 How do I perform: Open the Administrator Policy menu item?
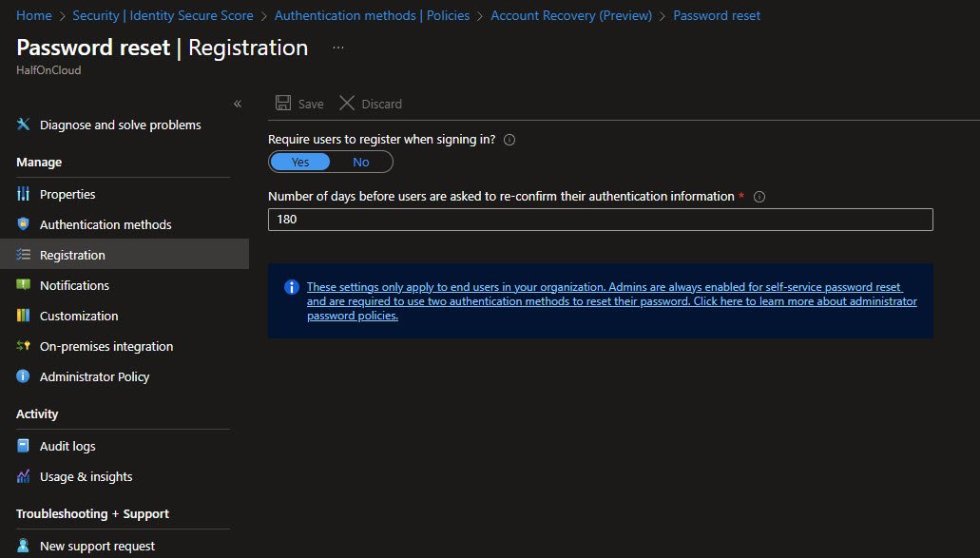tap(94, 376)
